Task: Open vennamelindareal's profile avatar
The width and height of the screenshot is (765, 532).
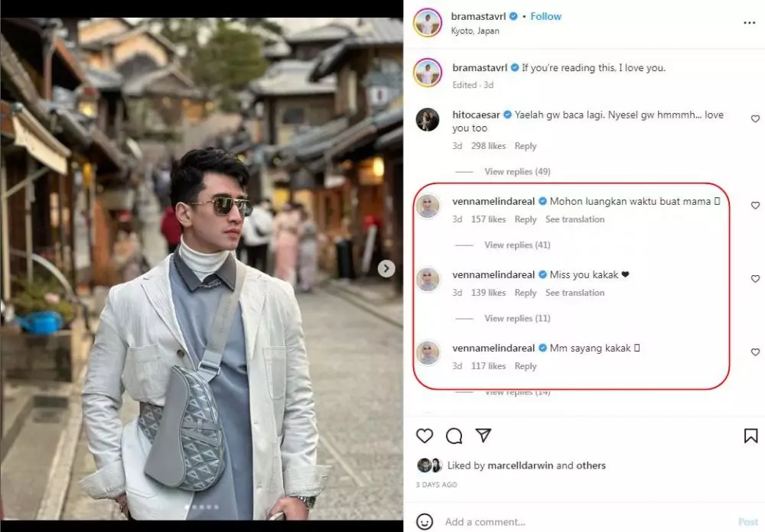Action: click(428, 206)
